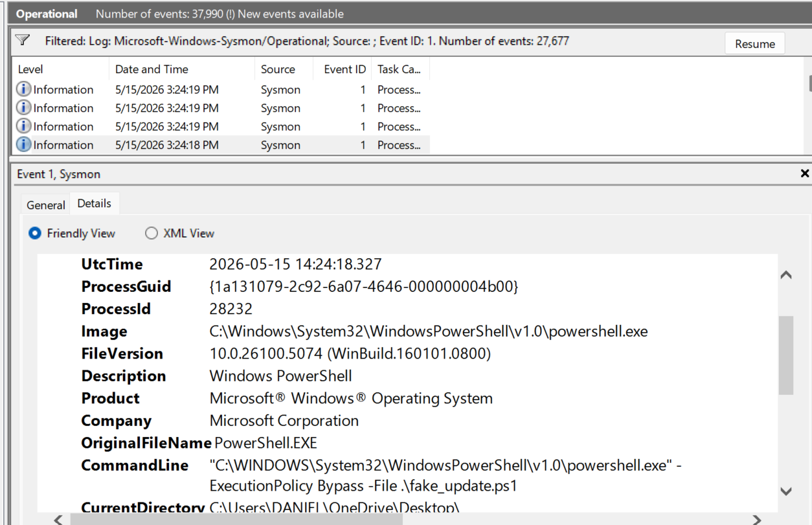The height and width of the screenshot is (525, 812).
Task: Click the ProcessGuid field label
Action: pyautogui.click(x=126, y=286)
